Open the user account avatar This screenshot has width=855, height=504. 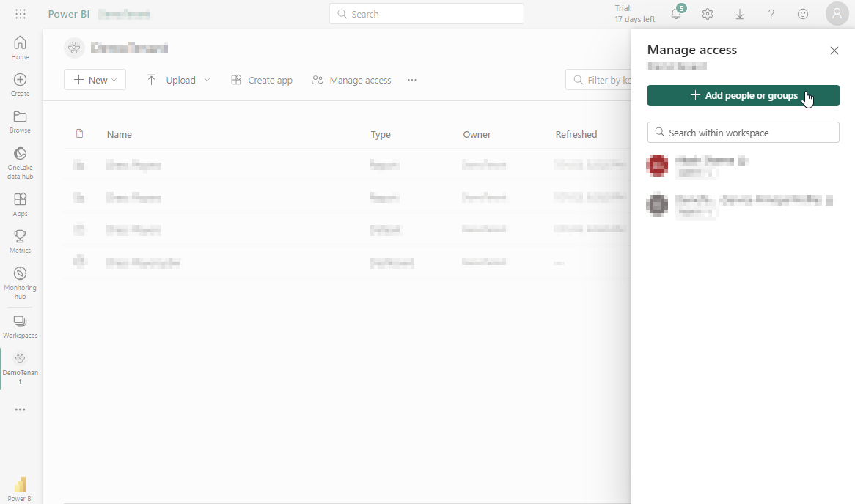[837, 14]
